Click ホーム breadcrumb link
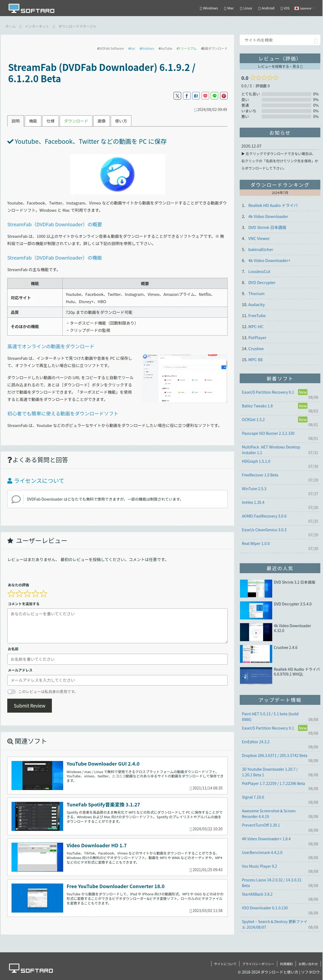Image resolution: width=323 pixels, height=980 pixels. click(x=10, y=26)
